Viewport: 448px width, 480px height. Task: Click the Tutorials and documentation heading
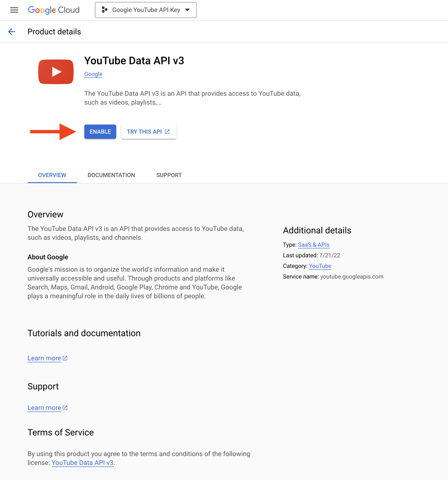point(84,333)
